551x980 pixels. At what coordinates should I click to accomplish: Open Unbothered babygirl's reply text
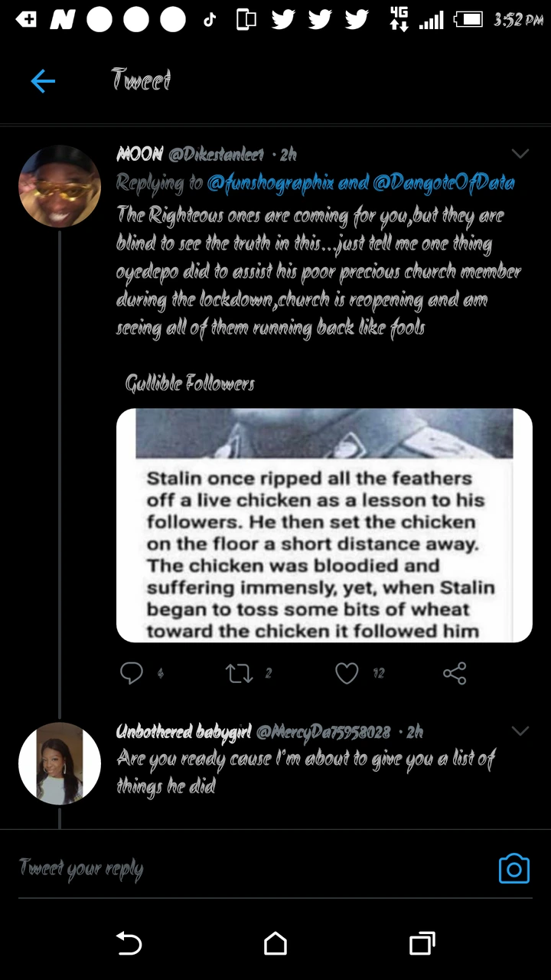click(306, 772)
